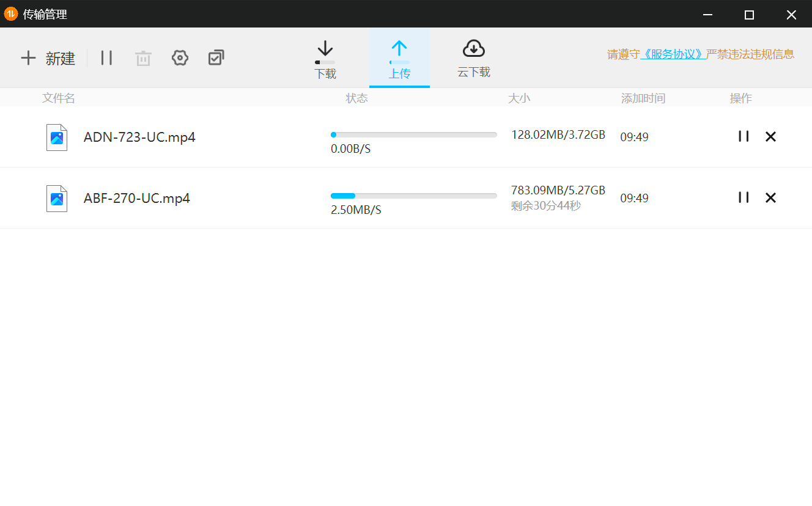
Task: Click the orange app logo in title bar
Action: click(x=11, y=14)
